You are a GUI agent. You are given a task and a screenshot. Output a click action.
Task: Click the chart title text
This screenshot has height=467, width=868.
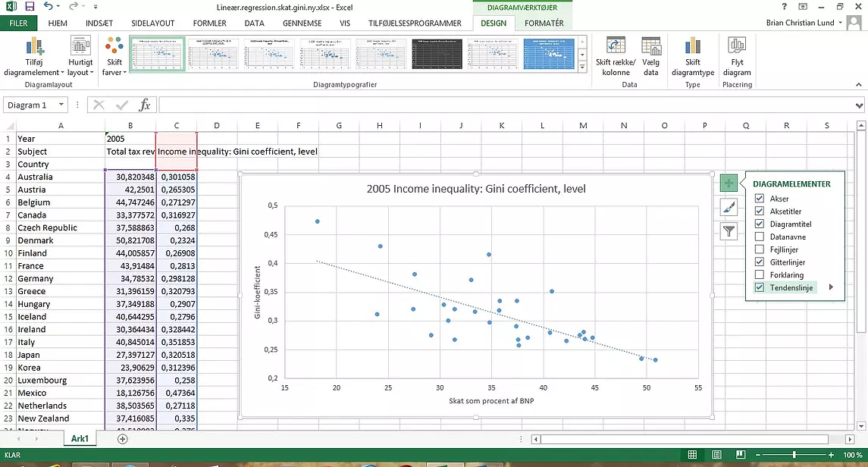[476, 189]
